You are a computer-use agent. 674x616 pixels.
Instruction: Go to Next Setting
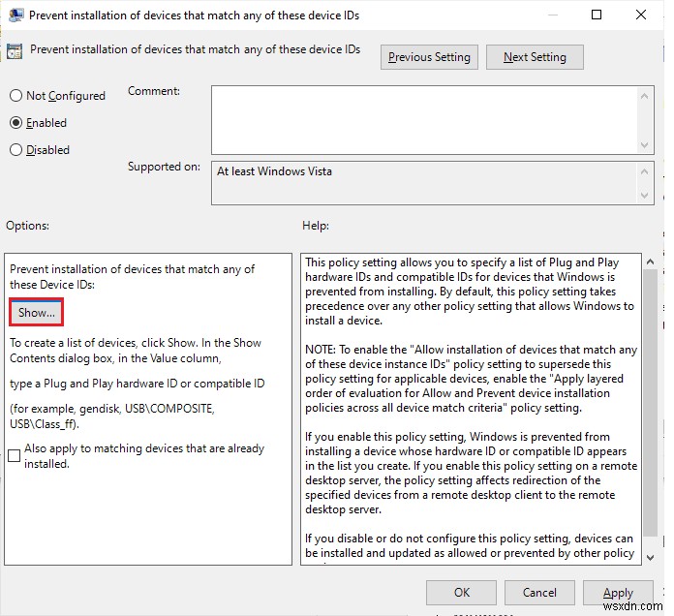[x=535, y=57]
